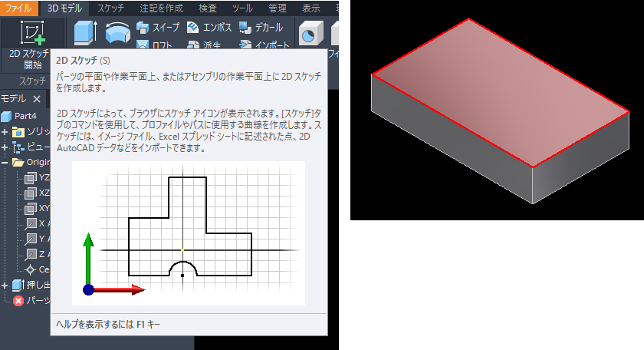Screen dimensions: 644x350
Task: Expand the 押し出し extrusion node
Action: coord(5,285)
